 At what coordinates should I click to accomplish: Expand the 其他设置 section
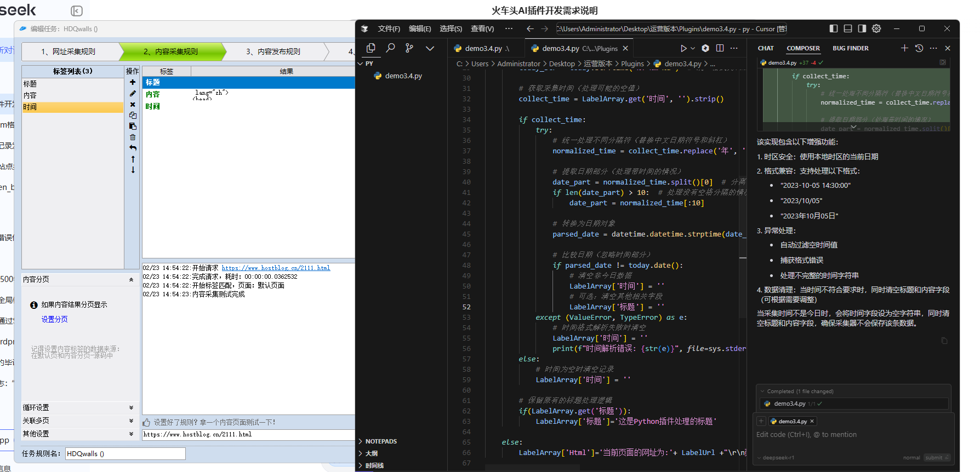(131, 434)
